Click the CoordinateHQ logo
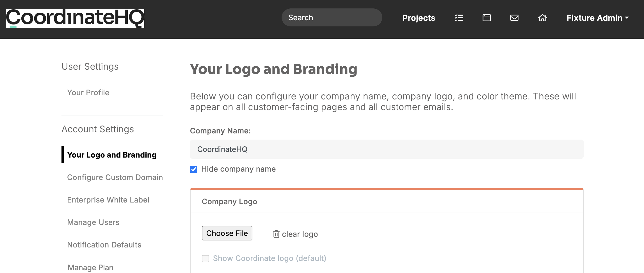Screen dimensions: 644x273 75,19
